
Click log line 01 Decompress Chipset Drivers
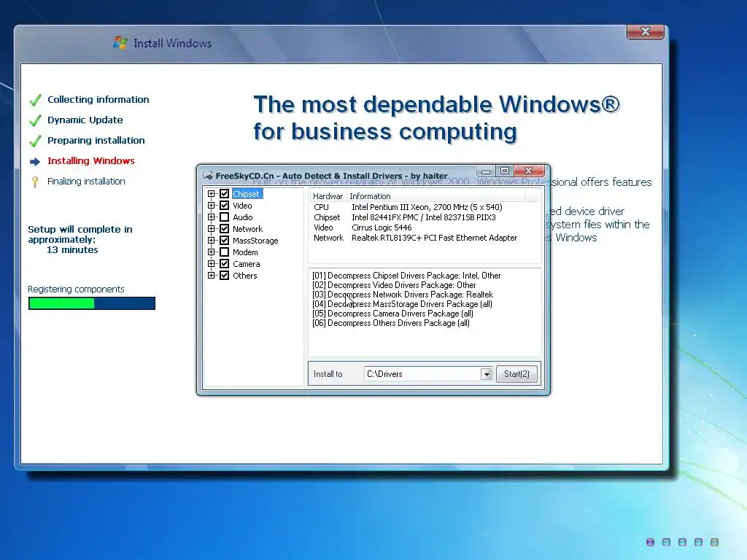[406, 276]
